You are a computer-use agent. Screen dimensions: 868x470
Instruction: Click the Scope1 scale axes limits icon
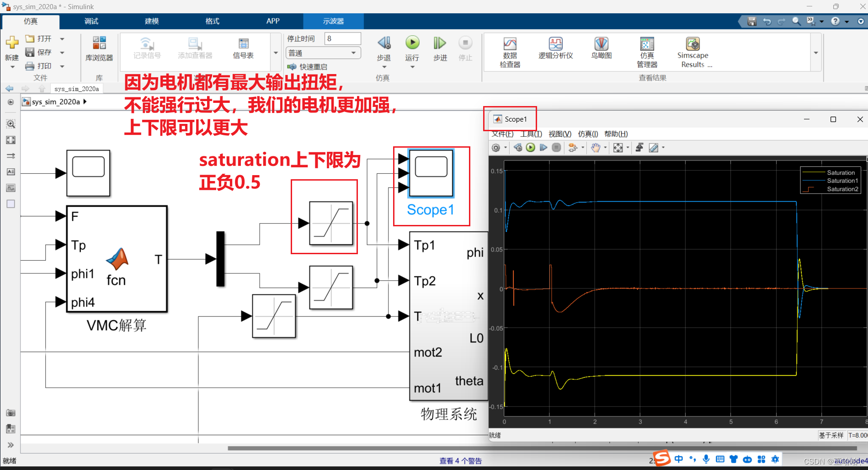(x=618, y=147)
